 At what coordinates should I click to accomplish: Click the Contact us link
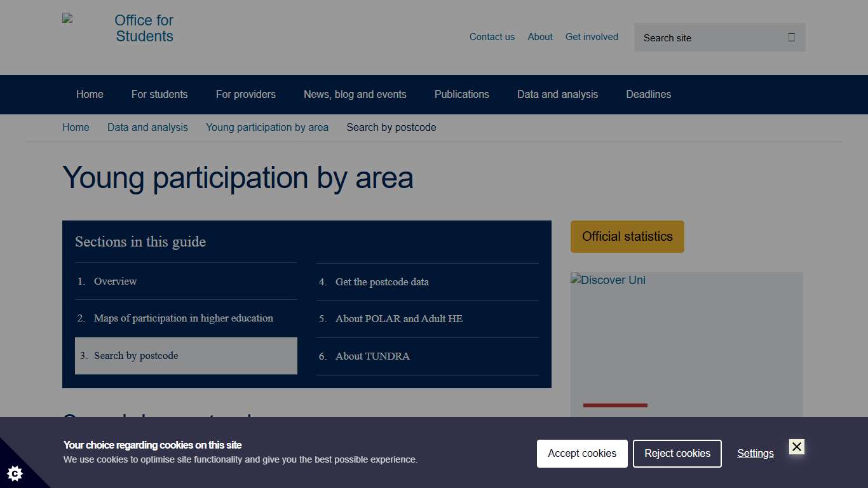492,37
